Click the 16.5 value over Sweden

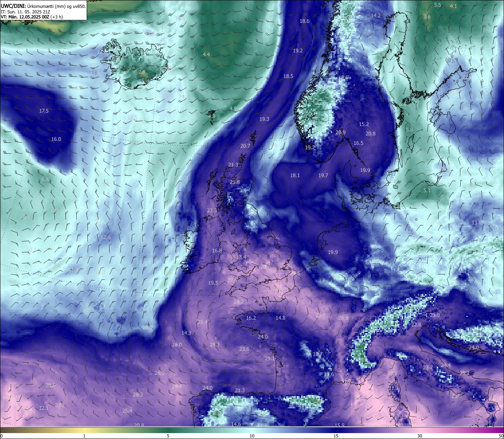coord(358,143)
